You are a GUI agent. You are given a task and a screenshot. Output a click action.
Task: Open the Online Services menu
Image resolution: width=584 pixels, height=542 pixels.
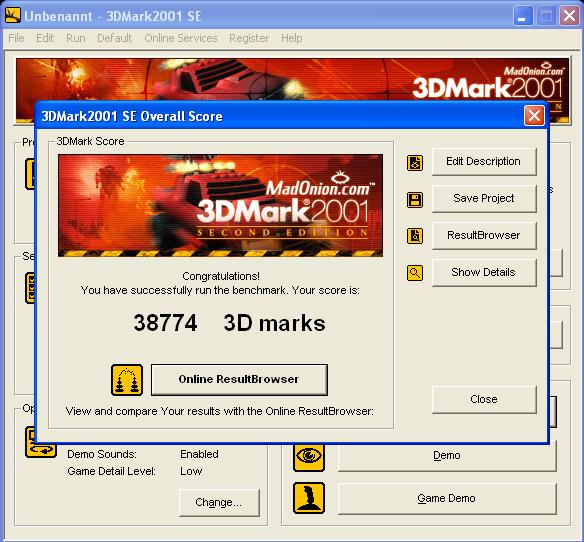pyautogui.click(x=181, y=38)
